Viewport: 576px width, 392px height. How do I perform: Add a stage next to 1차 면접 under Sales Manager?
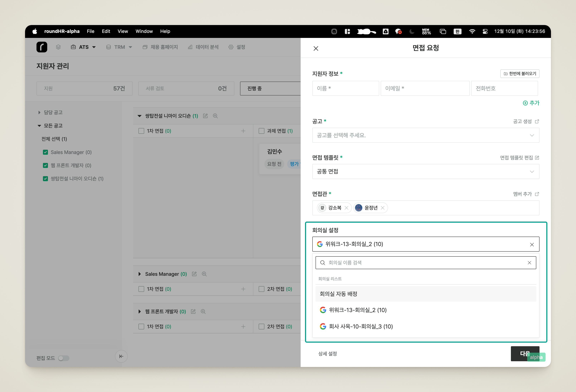[243, 289]
